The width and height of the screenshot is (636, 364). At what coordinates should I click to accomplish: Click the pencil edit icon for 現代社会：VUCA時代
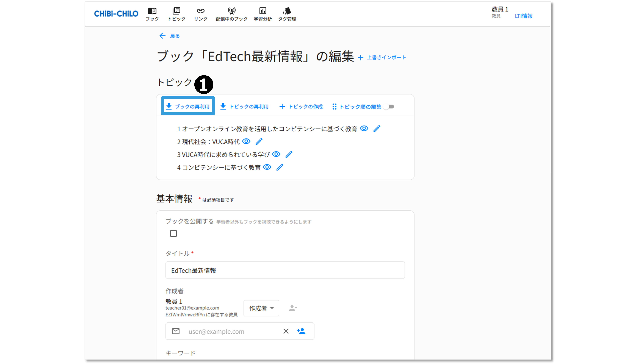[259, 142]
